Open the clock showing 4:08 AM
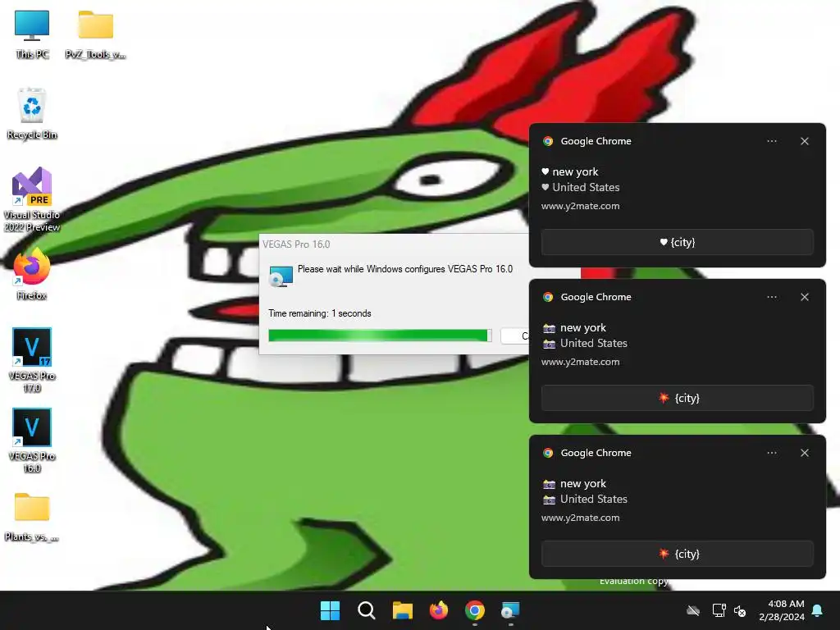 point(782,610)
